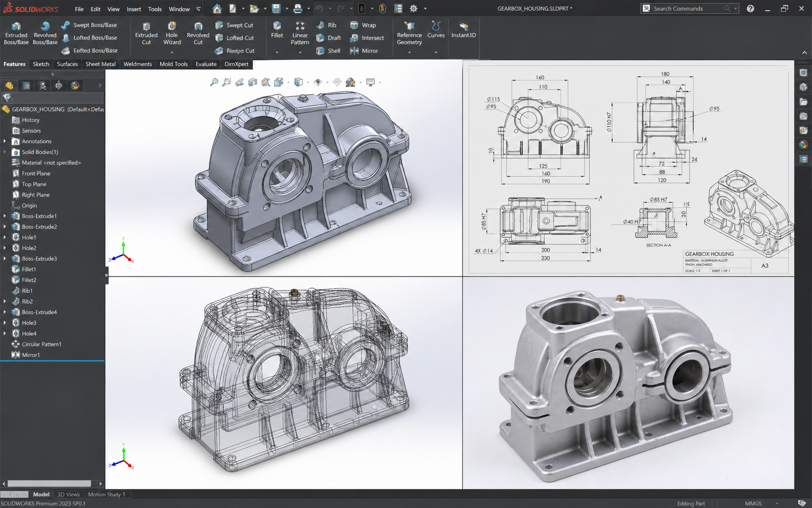Viewport: 812px width, 508px height.
Task: Return to the Previous View
Action: point(240,82)
